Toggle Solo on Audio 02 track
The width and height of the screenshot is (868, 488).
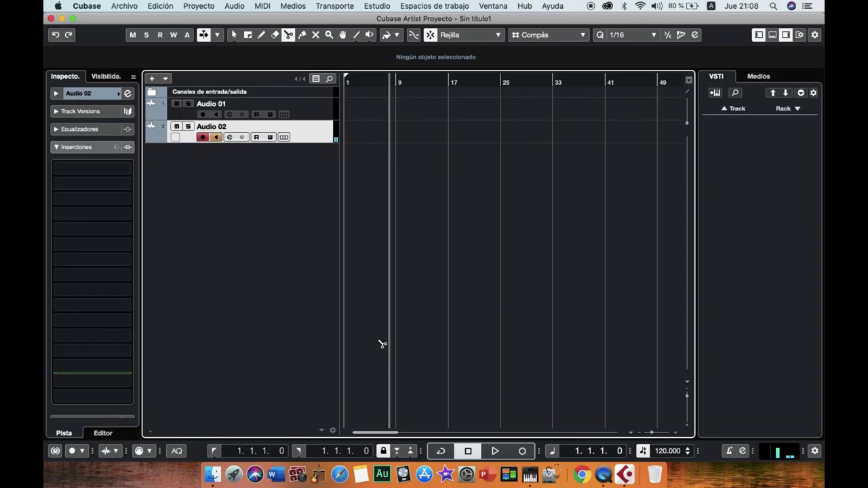[x=188, y=127]
